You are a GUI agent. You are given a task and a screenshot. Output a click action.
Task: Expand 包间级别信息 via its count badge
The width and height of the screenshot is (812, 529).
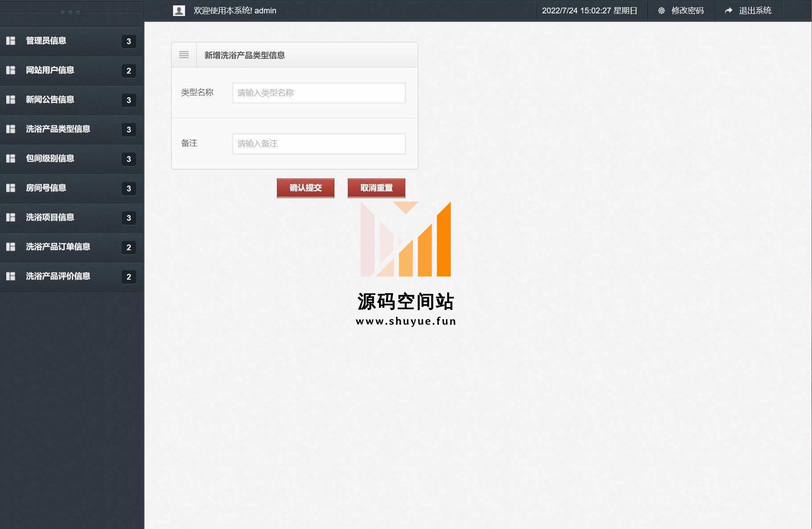pos(129,159)
